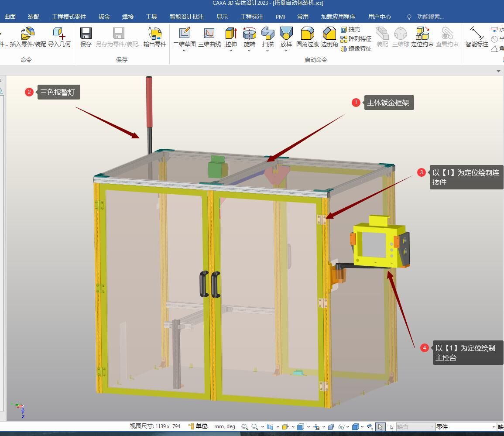Click the 主体钣金框架 annotation label

click(x=388, y=103)
